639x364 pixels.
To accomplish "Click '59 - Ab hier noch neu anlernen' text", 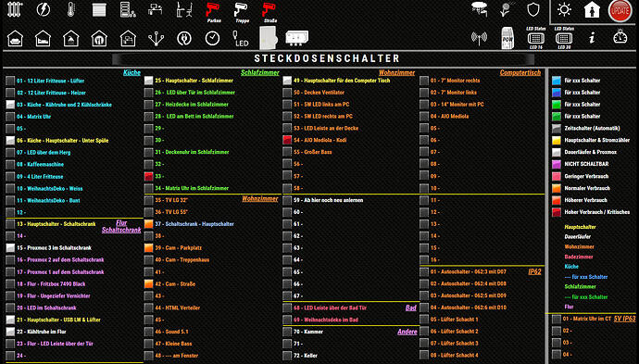I will coord(328,200).
